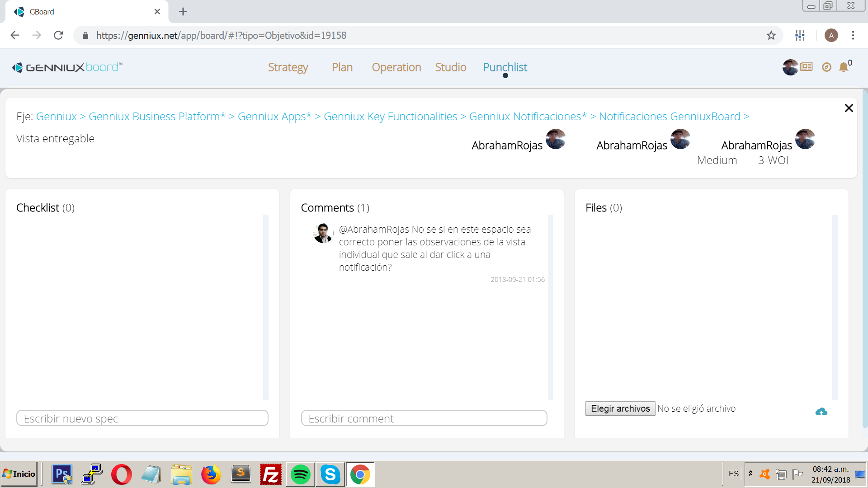
Task: Click the browser address bar URL
Action: coord(221,35)
